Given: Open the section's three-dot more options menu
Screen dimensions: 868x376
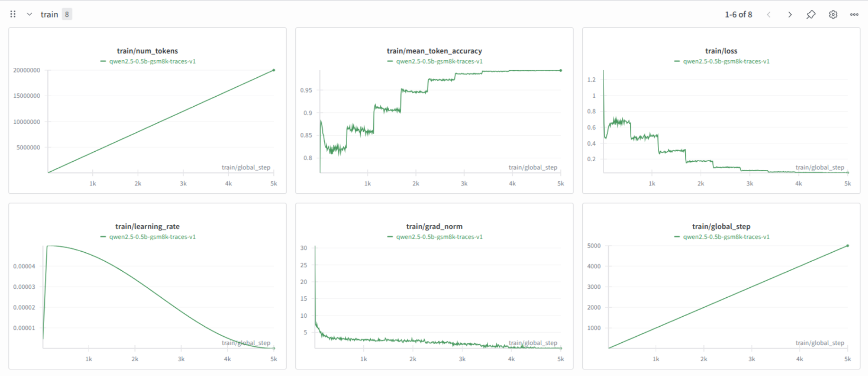Looking at the screenshot, I should [854, 14].
